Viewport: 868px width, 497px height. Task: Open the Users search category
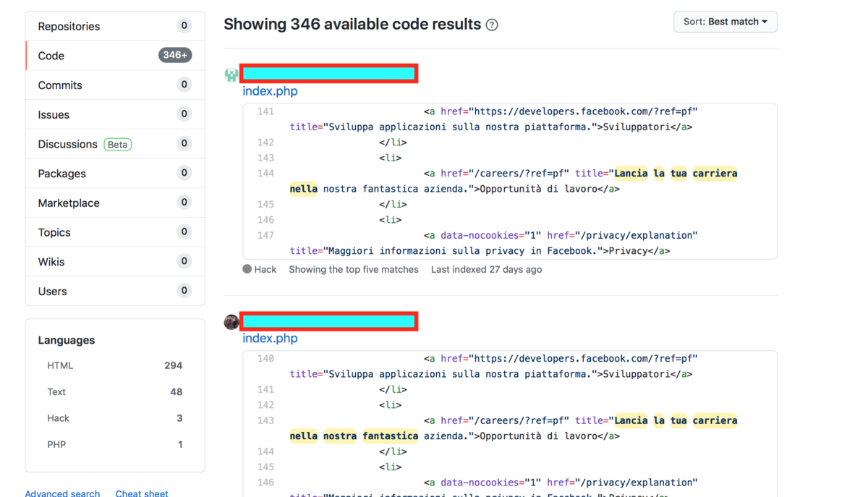point(115,292)
